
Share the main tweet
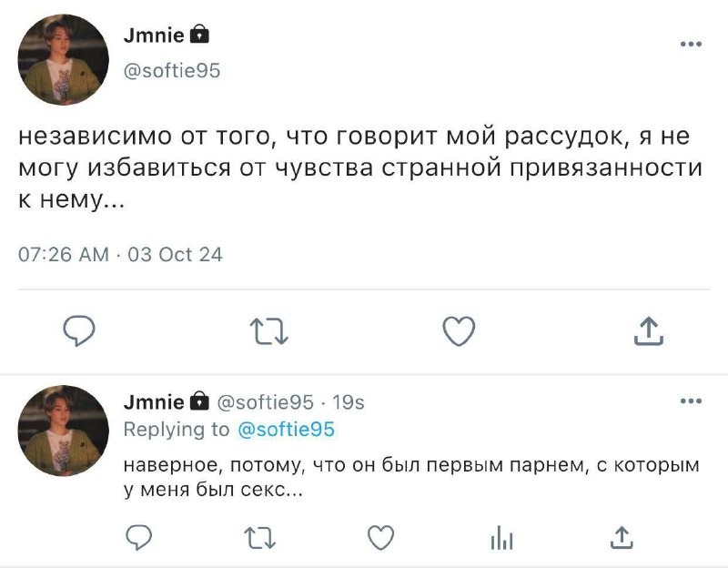(x=649, y=330)
